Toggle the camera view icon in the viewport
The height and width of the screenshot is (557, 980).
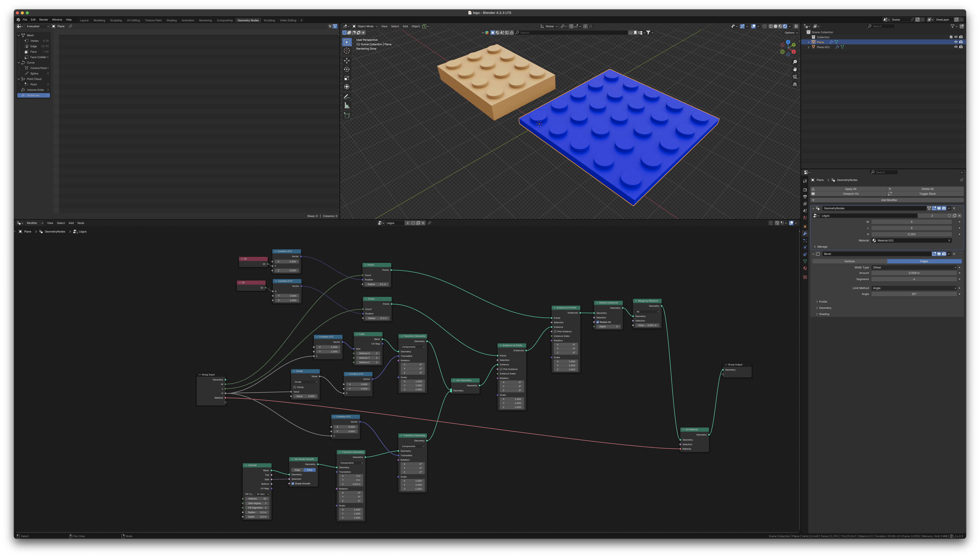point(795,77)
